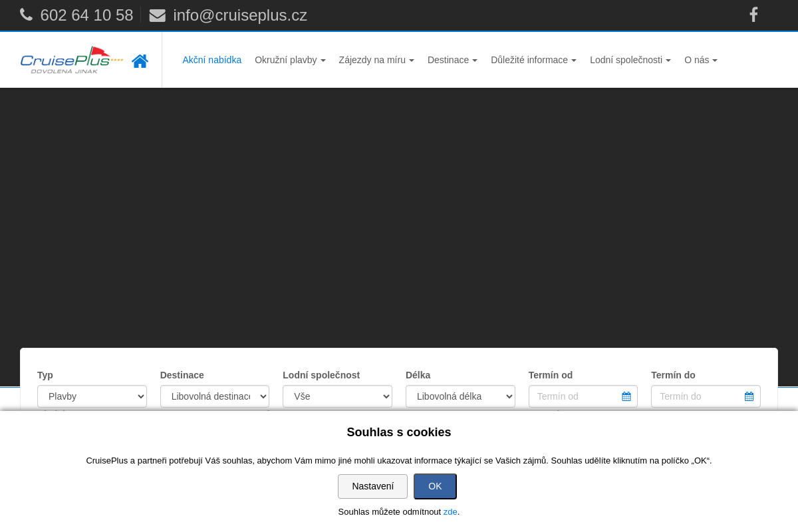The image size is (798, 532).
Task: Click the phone icon in top bar
Action: [x=26, y=15]
